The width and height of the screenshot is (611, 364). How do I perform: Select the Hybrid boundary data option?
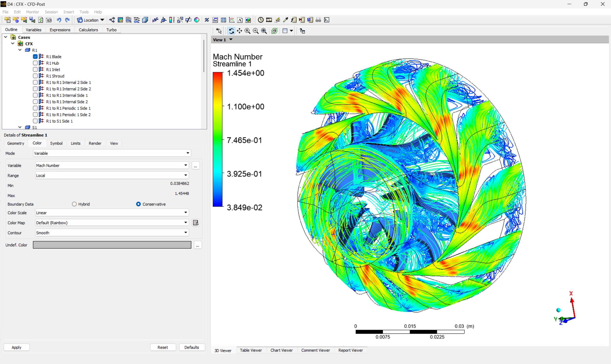[x=74, y=204]
